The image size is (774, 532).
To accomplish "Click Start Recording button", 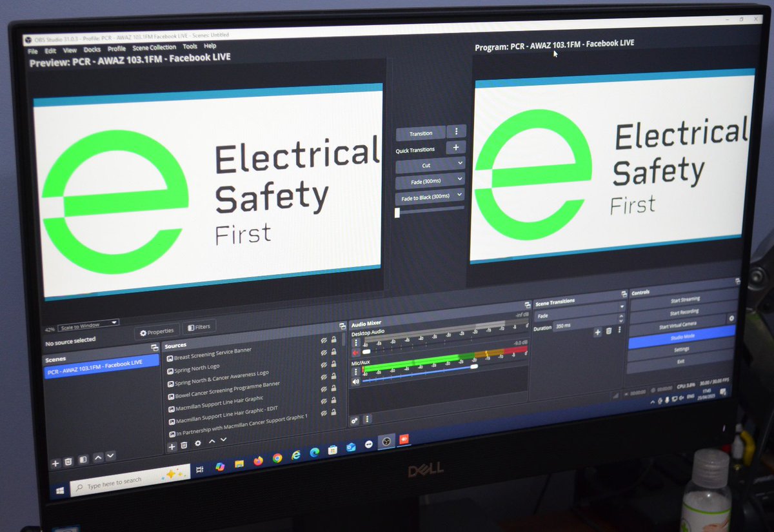I will (x=684, y=311).
